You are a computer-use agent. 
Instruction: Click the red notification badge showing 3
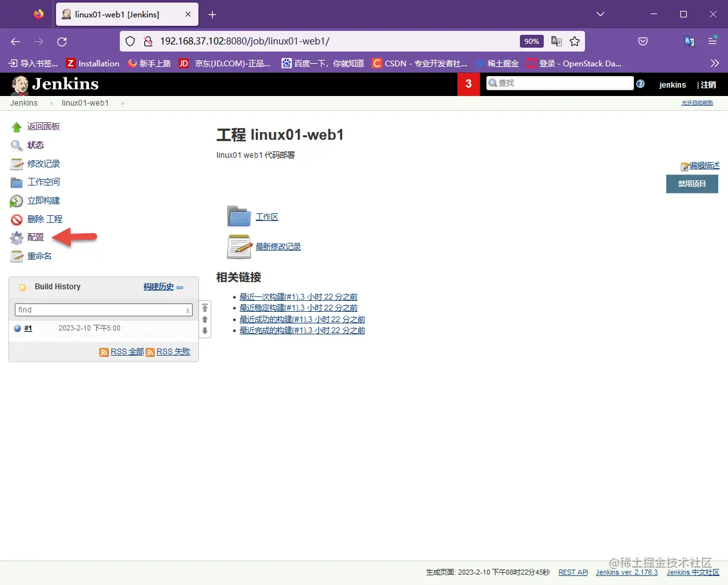point(468,84)
